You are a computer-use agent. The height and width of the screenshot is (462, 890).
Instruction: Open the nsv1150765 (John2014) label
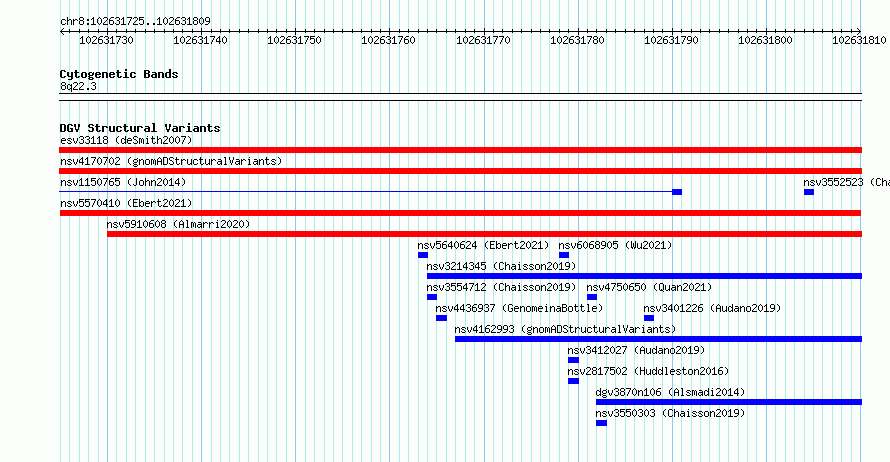pos(123,182)
